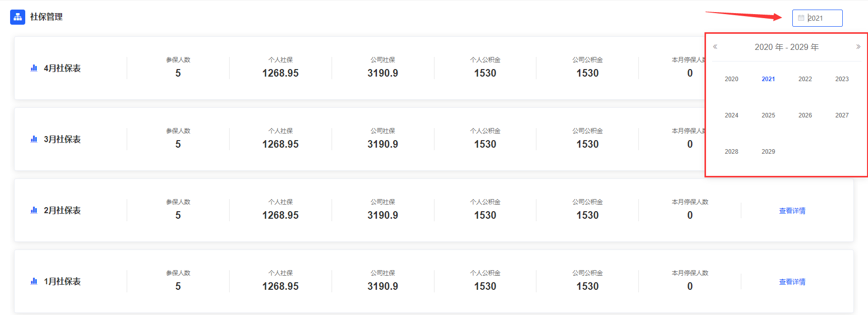Viewport: 868px width, 315px height.
Task: Pick year 2023 in the year panel
Action: click(x=842, y=79)
